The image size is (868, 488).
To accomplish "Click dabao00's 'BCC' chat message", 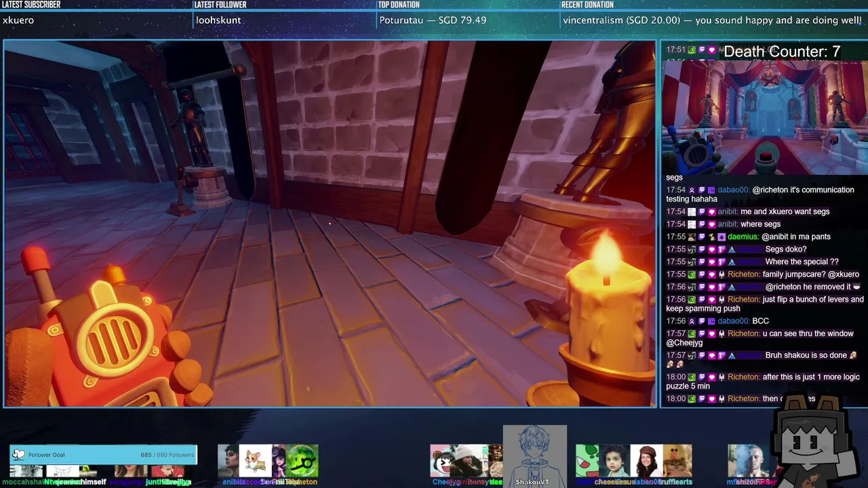I will point(760,321).
